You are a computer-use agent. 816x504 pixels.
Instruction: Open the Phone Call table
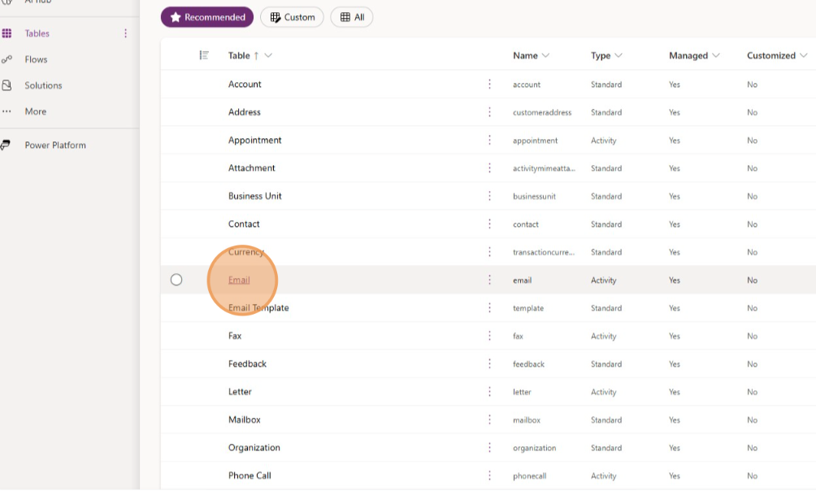pos(250,476)
